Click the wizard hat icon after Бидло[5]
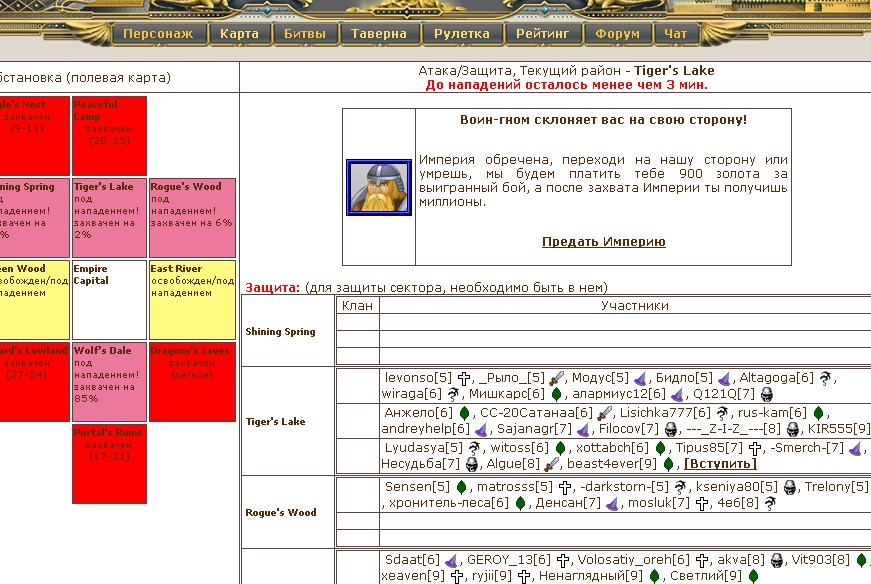This screenshot has height=584, width=871. (724, 378)
